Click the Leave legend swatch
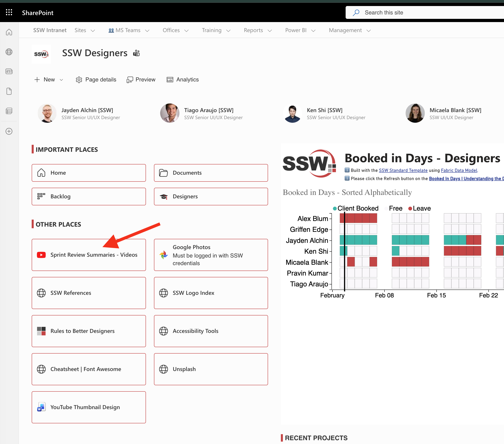504x444 pixels. pos(410,208)
